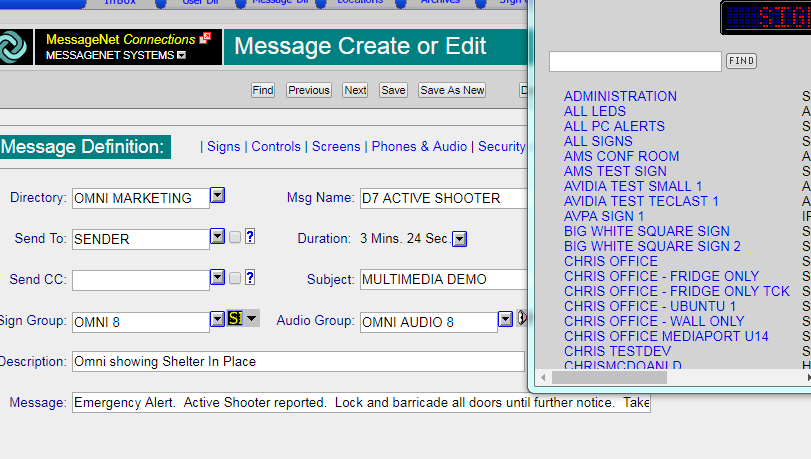Open the Security section link

click(502, 146)
